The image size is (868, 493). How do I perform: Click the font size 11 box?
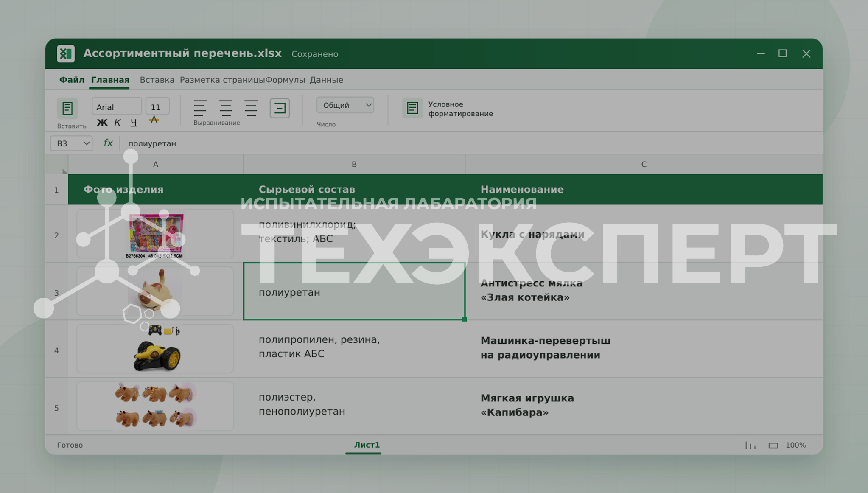point(157,107)
